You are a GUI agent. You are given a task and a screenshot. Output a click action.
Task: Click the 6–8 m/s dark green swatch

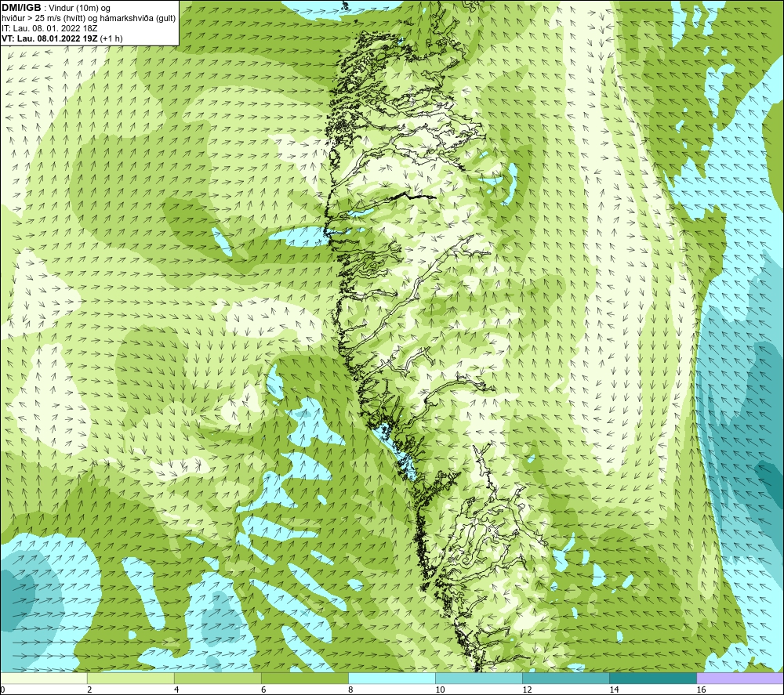click(x=304, y=678)
